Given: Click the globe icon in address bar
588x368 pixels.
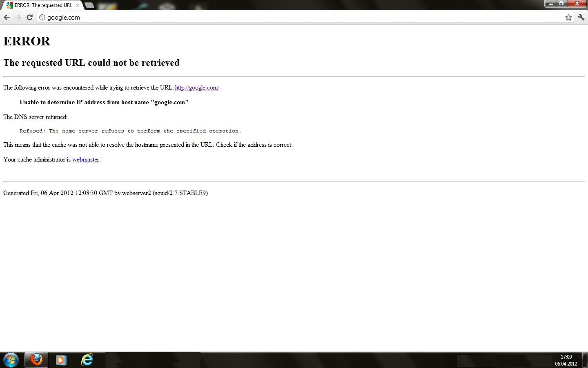Looking at the screenshot, I should coord(42,17).
